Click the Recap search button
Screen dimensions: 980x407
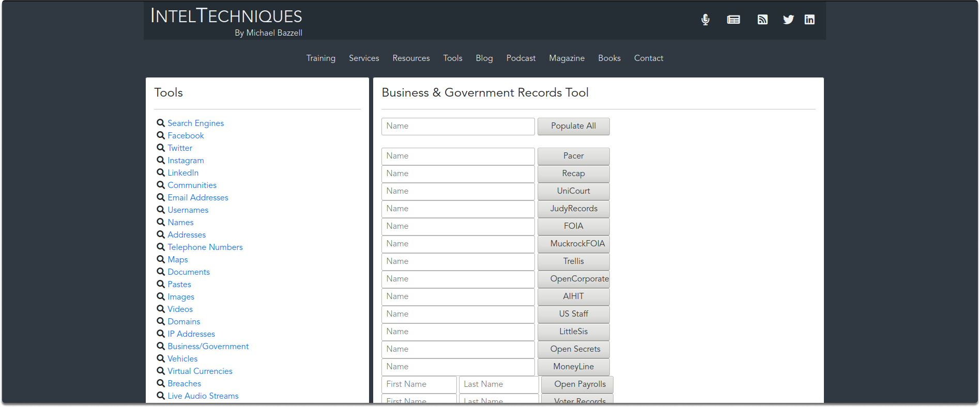click(x=574, y=174)
